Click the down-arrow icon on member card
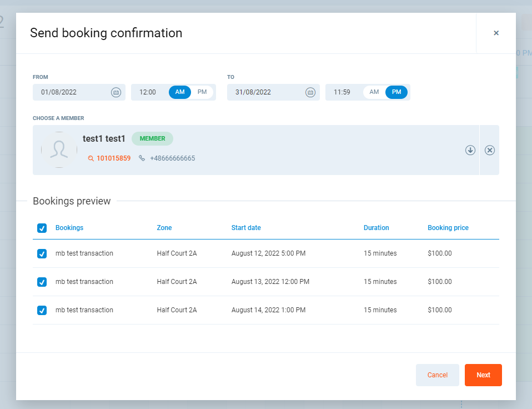Screen dimensions: 532x409 [470, 150]
